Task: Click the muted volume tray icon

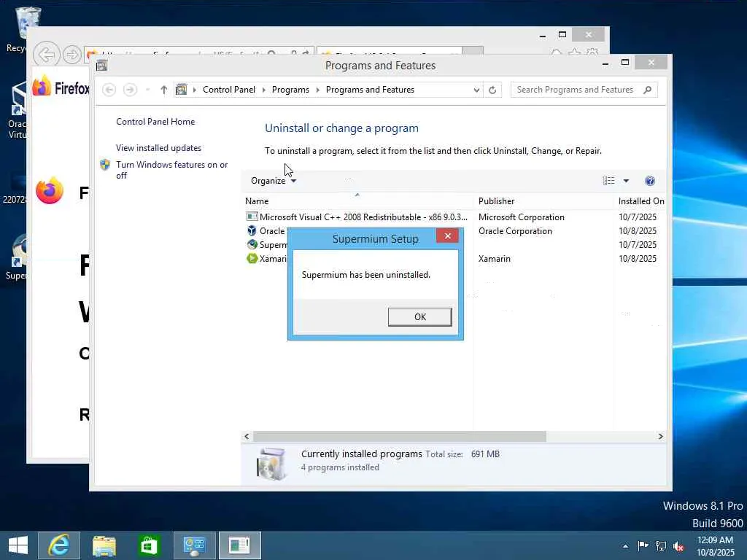Action: [678, 546]
